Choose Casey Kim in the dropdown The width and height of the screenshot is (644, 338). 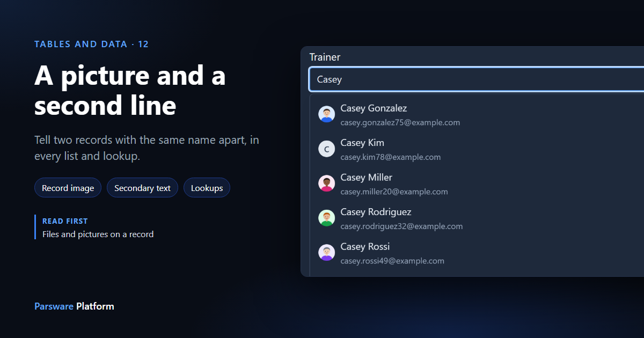pos(477,149)
